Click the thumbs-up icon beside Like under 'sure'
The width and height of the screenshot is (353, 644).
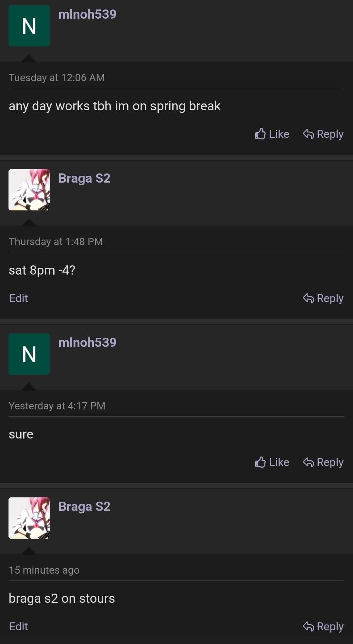261,462
